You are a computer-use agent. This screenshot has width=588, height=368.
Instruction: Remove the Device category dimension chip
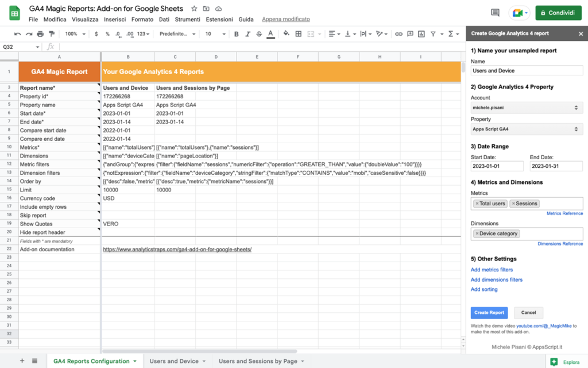[x=477, y=233]
